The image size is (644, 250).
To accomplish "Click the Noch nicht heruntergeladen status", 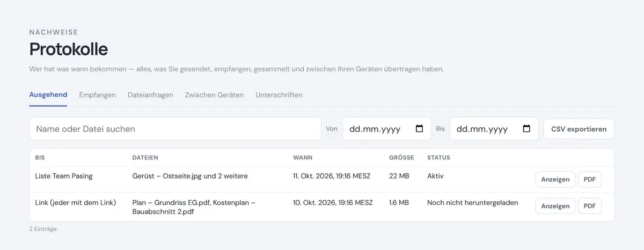I will (x=473, y=203).
